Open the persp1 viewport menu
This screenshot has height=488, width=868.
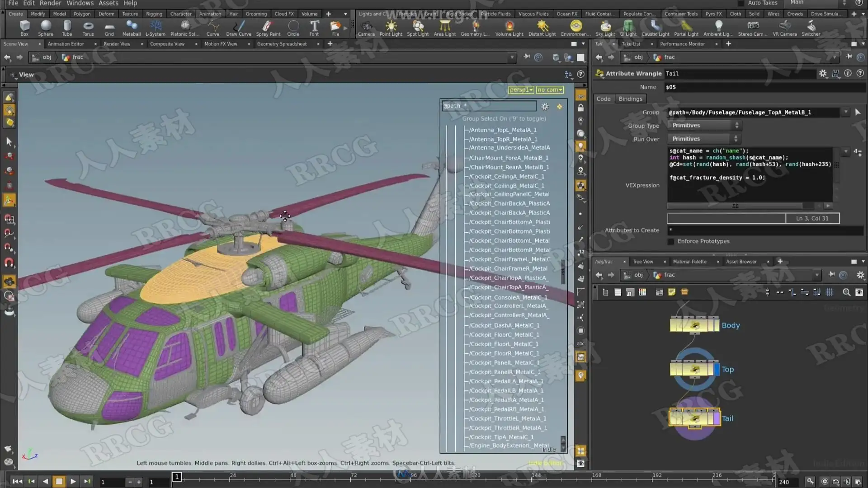pyautogui.click(x=521, y=90)
